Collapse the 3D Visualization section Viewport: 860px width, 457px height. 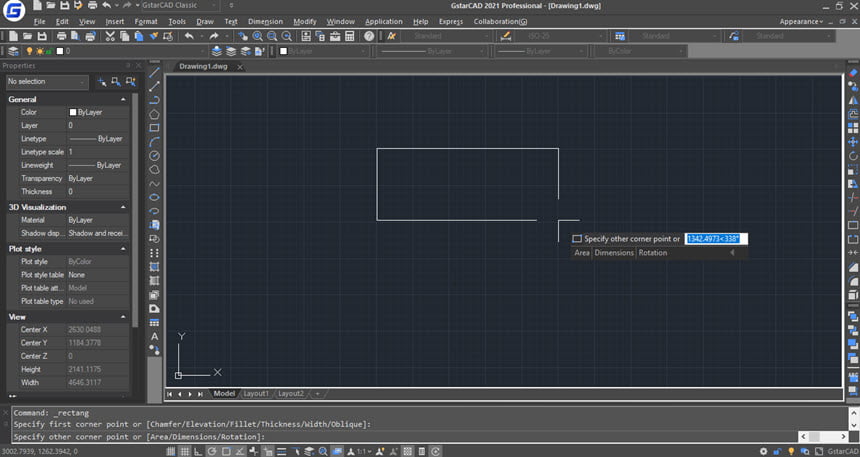click(123, 207)
